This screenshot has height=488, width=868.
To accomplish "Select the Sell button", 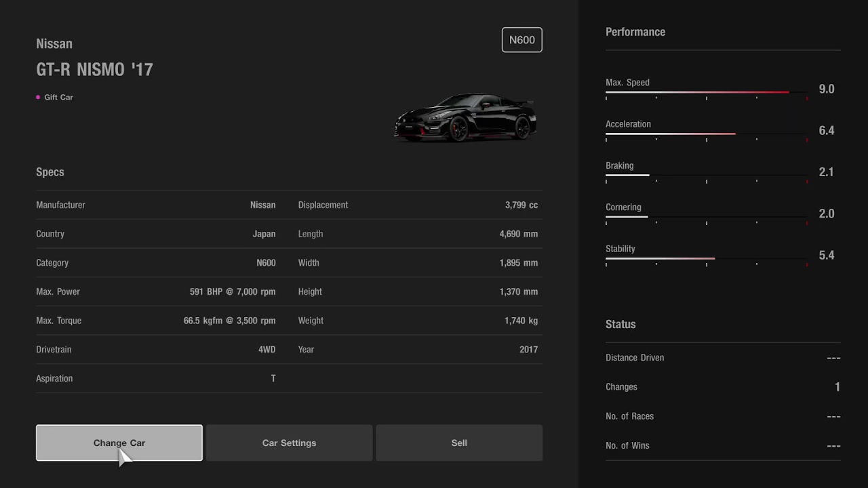I will [x=459, y=443].
